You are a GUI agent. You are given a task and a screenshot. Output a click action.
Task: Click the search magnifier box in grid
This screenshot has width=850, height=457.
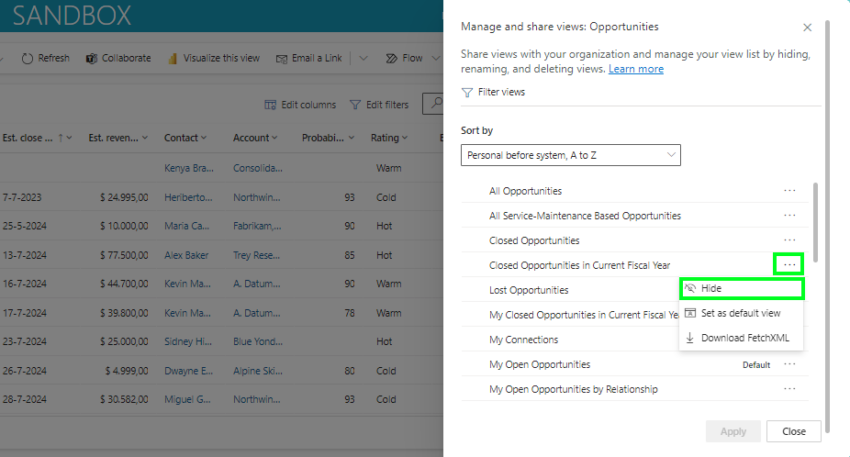(x=433, y=104)
